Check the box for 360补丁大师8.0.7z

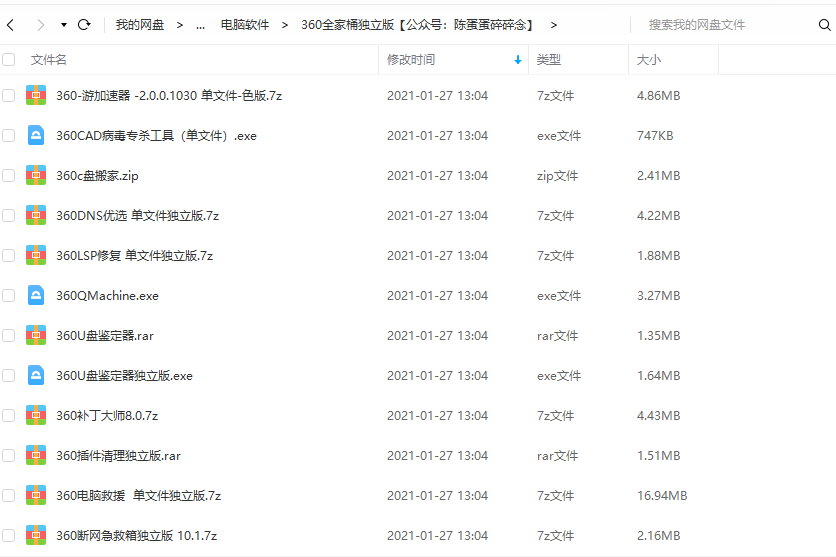click(x=9, y=415)
